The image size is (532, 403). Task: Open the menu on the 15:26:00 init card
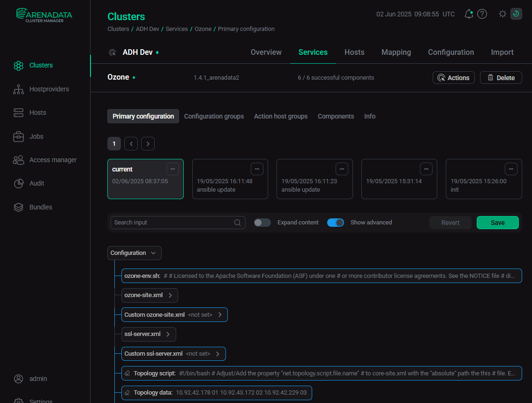click(511, 169)
